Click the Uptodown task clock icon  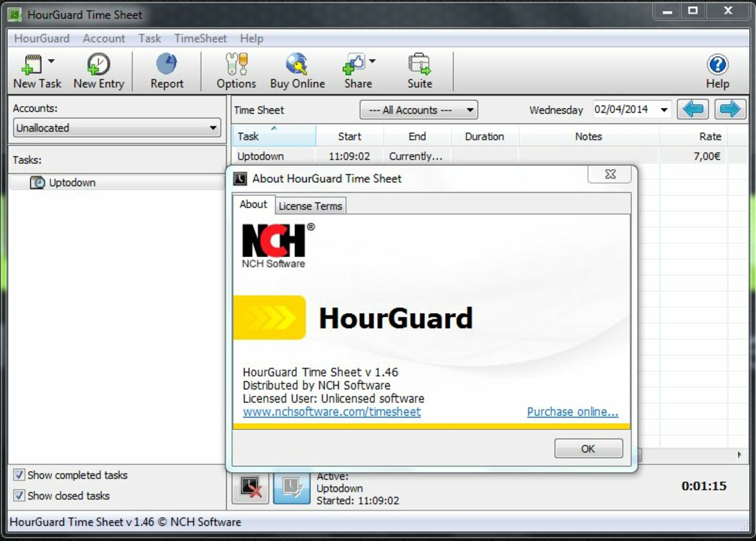click(37, 183)
